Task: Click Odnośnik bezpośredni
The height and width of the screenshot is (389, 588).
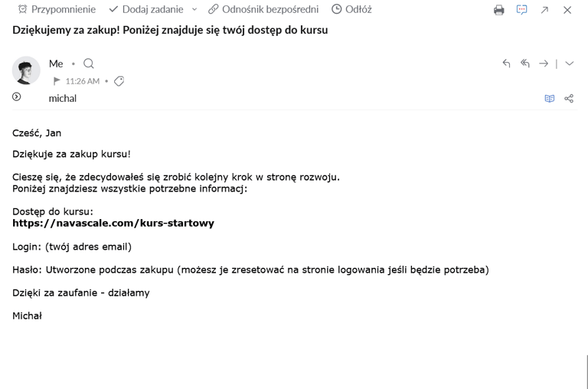Action: pos(263,9)
